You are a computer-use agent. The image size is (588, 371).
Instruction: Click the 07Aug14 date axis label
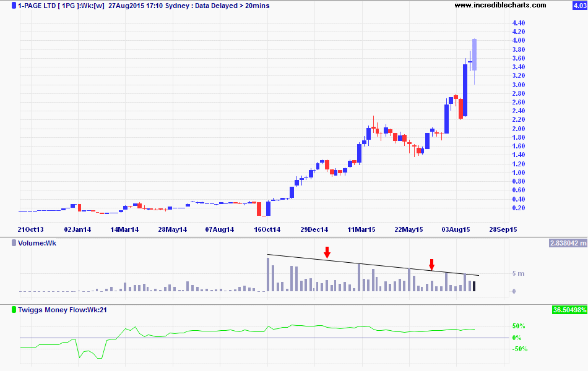pos(219,229)
